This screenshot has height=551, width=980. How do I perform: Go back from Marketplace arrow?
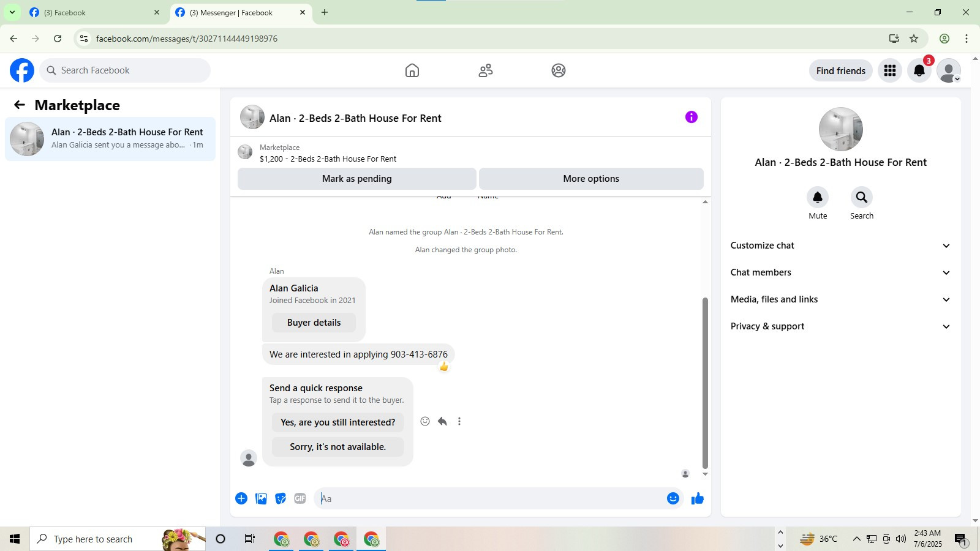click(x=20, y=105)
